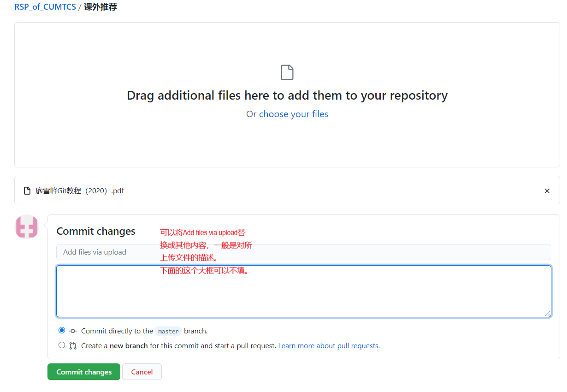Open the RSP_of_CUMTCS repository link

(45, 7)
